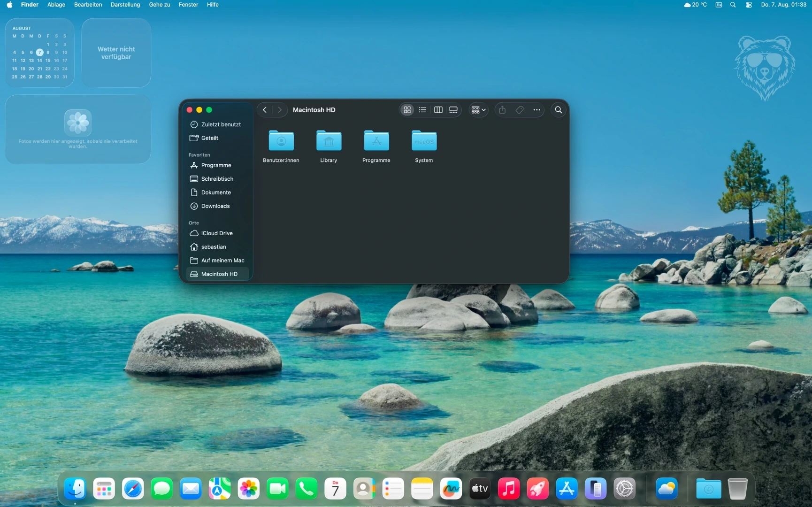The width and height of the screenshot is (812, 507).
Task: Open the Gehe zu menu
Action: click(159, 5)
